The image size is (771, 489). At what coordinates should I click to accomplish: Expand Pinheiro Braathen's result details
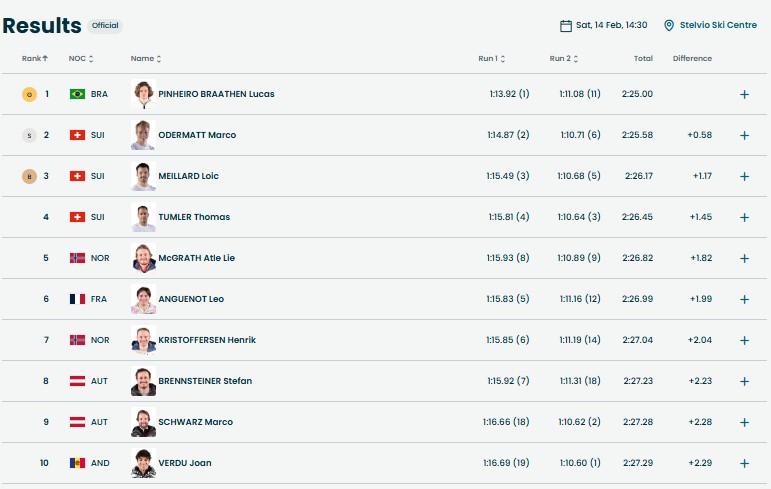[x=744, y=94]
